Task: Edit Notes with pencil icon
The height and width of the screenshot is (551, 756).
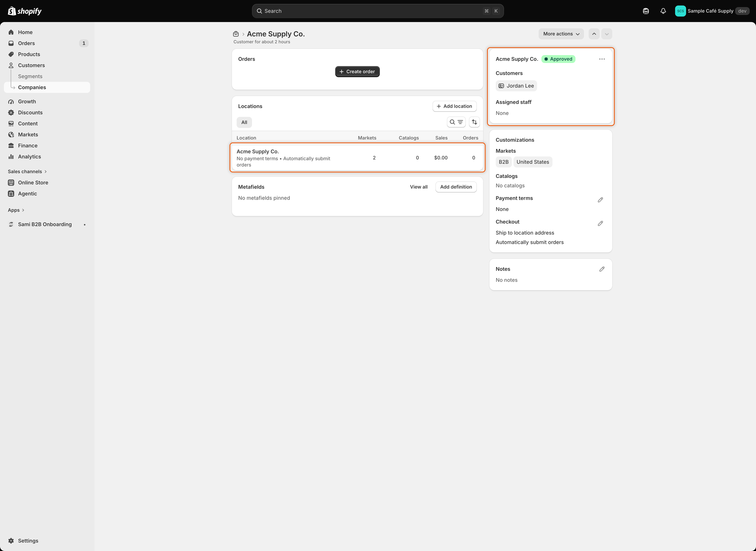Action: pyautogui.click(x=602, y=269)
